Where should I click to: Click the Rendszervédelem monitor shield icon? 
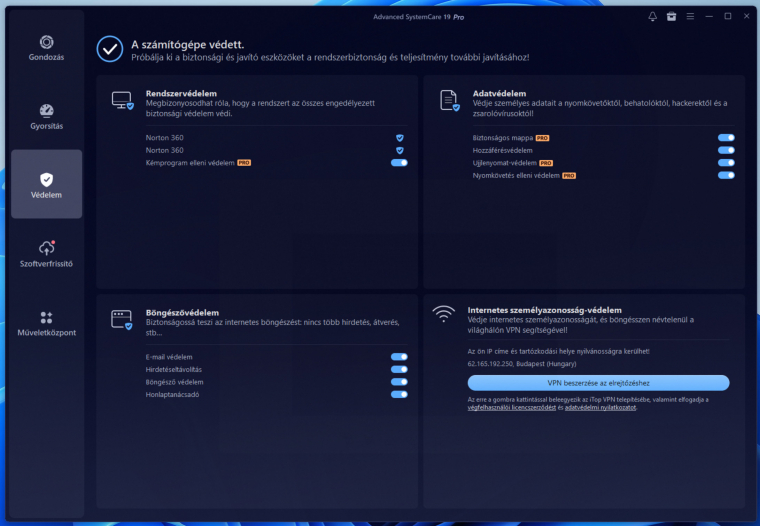coord(122,100)
